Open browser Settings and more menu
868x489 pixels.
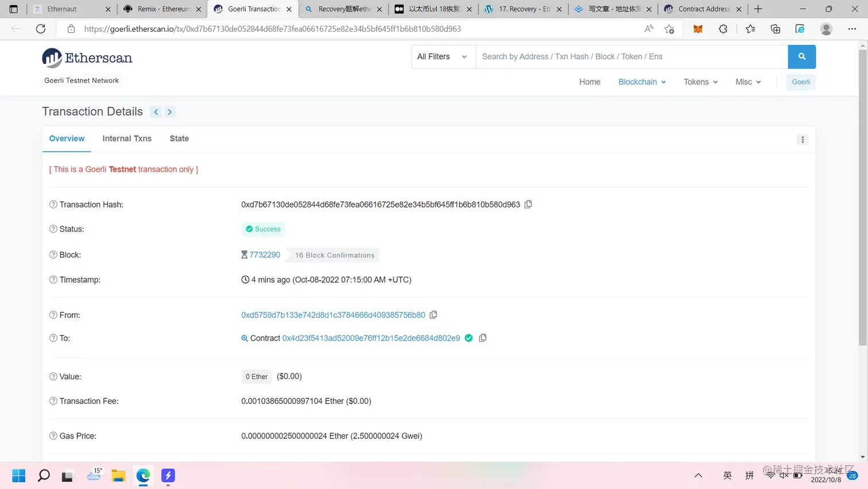[852, 29]
